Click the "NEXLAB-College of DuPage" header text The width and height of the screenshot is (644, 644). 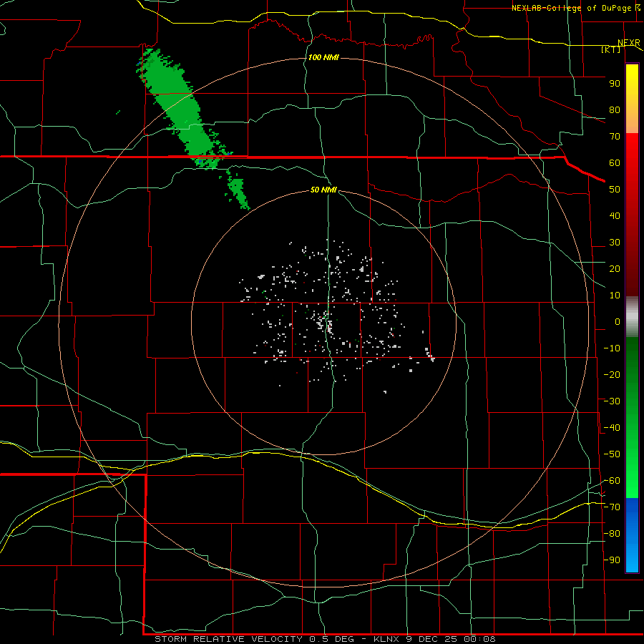(571, 8)
